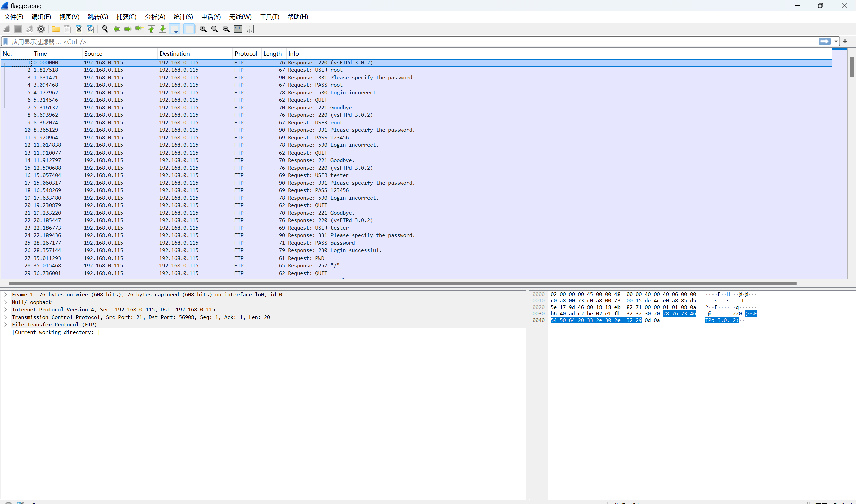The height and width of the screenshot is (504, 856).
Task: Zoom in main window text
Action: click(203, 29)
